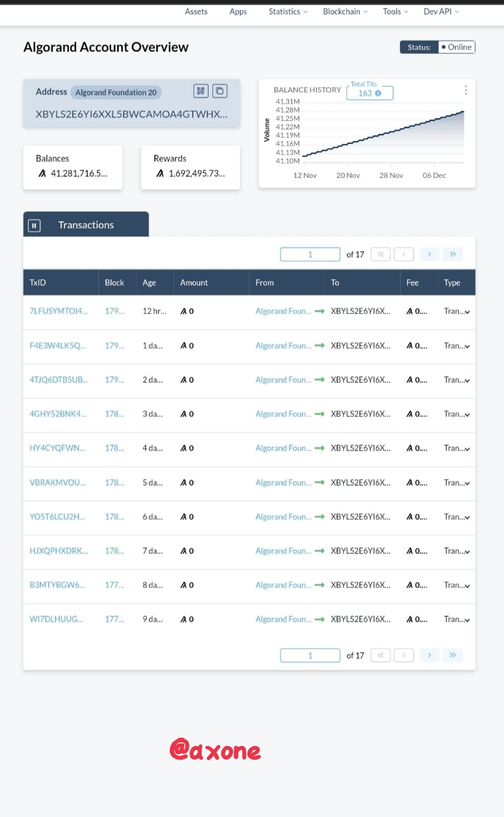504x817 pixels.
Task: Click the top page number input field
Action: pyautogui.click(x=310, y=254)
